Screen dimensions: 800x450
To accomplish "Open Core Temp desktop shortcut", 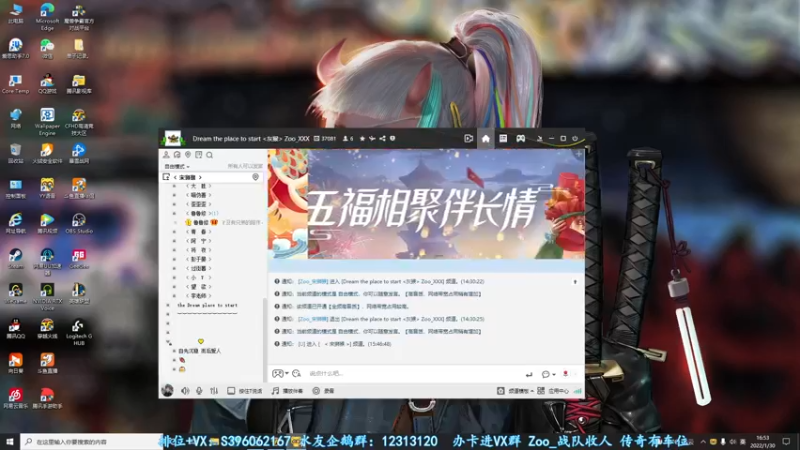I will (15, 84).
